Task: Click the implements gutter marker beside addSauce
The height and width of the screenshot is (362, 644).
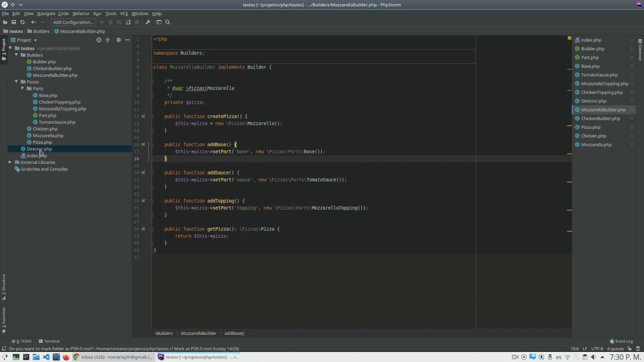Action: pos(143,172)
